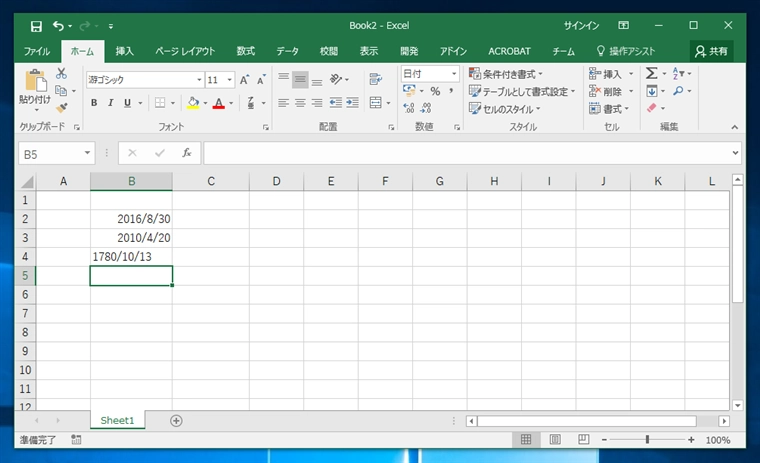760x463 pixels.
Task: Decrease the indent
Action: point(335,103)
